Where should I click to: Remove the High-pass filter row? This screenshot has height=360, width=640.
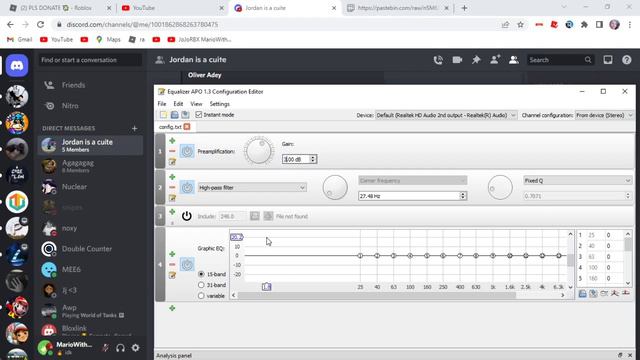(172, 187)
